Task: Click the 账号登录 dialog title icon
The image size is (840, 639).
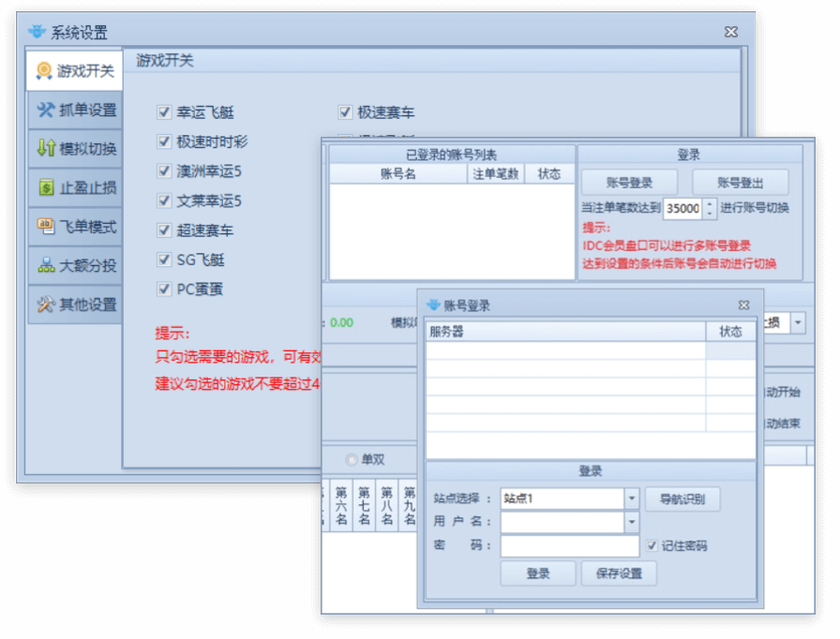Action: [x=433, y=305]
